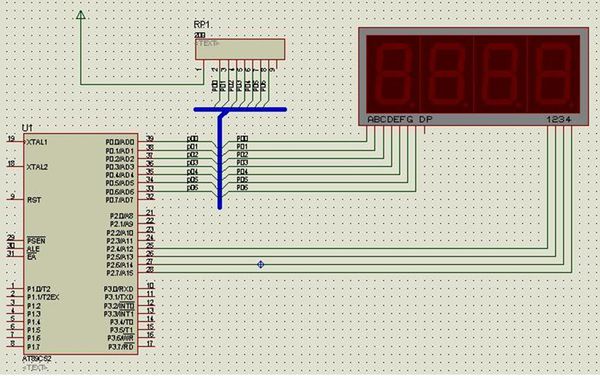
Task: Select the PSEN pin 29
Action: pyautogui.click(x=15, y=240)
